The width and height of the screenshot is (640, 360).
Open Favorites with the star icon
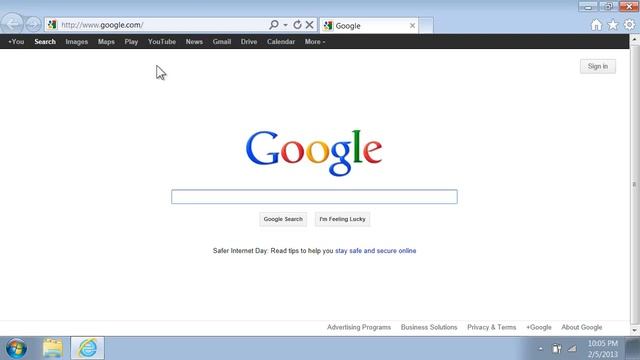[x=613, y=25]
